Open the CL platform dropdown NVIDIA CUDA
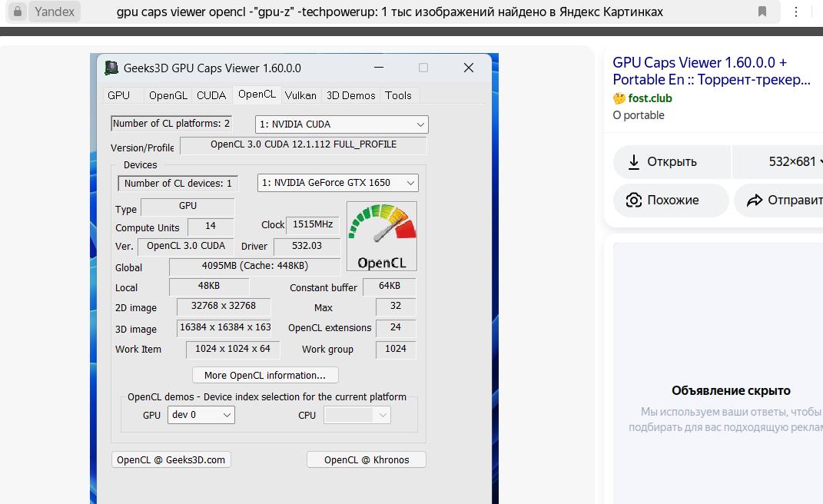The image size is (823, 504). tap(342, 124)
